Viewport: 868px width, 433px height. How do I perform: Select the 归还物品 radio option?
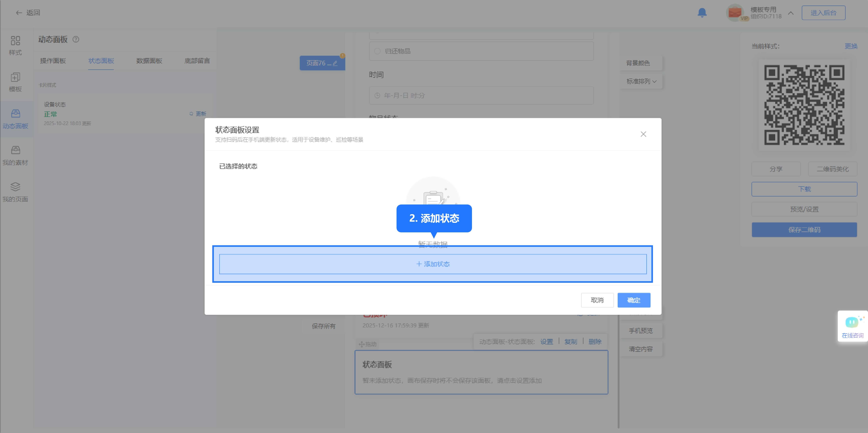377,51
